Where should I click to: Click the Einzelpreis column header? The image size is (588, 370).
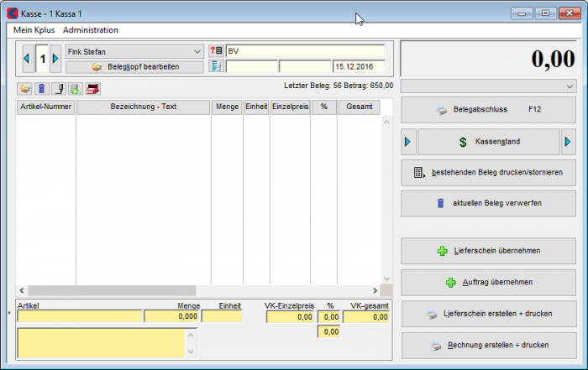point(291,107)
